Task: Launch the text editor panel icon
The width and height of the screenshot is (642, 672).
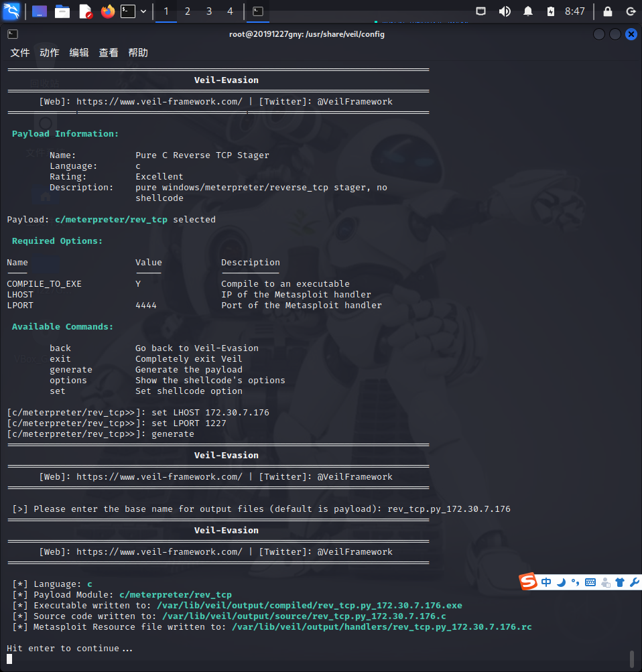Action: 86,11
